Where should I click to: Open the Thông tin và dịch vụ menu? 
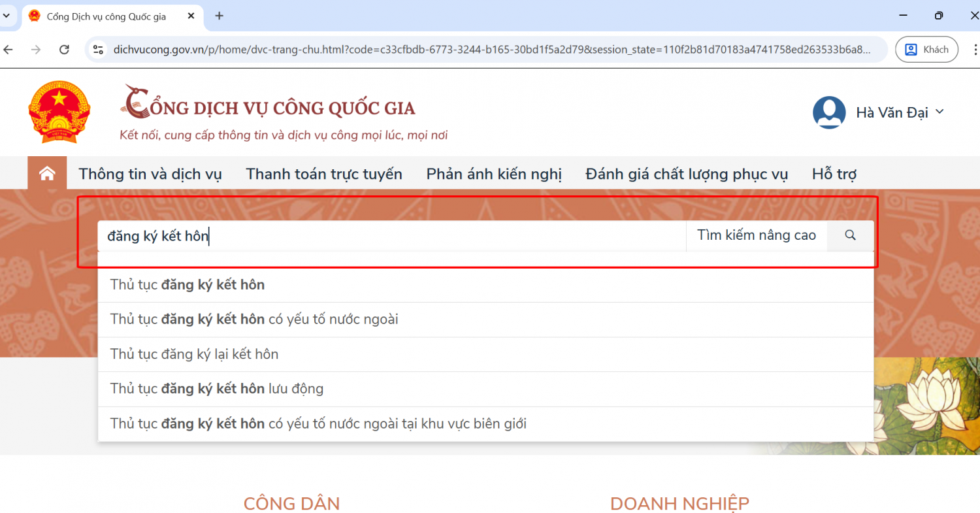[x=150, y=174]
